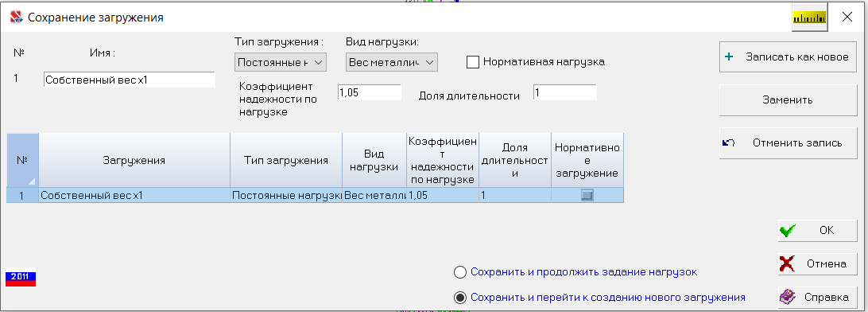Click Коэффициент надежности column header

(x=442, y=161)
